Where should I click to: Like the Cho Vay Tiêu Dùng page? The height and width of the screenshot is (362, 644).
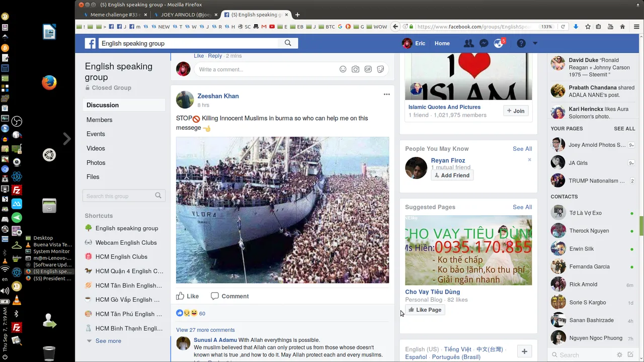coord(425,310)
